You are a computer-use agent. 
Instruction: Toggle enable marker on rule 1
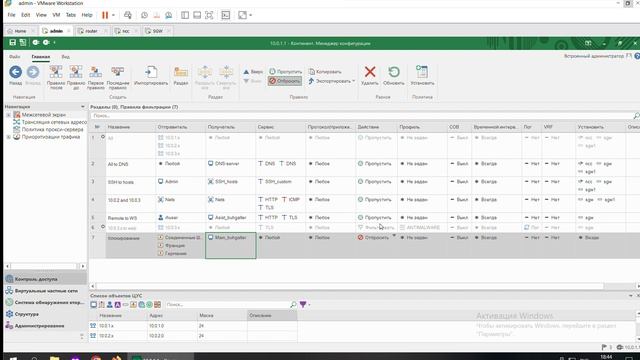click(103, 137)
